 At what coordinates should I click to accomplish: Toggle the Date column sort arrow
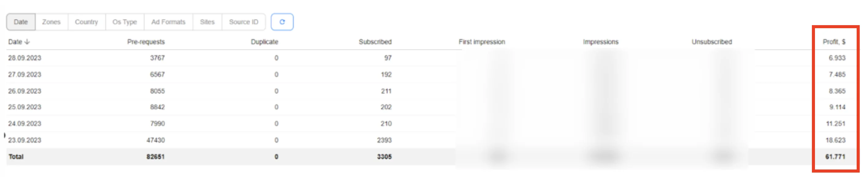click(x=27, y=42)
